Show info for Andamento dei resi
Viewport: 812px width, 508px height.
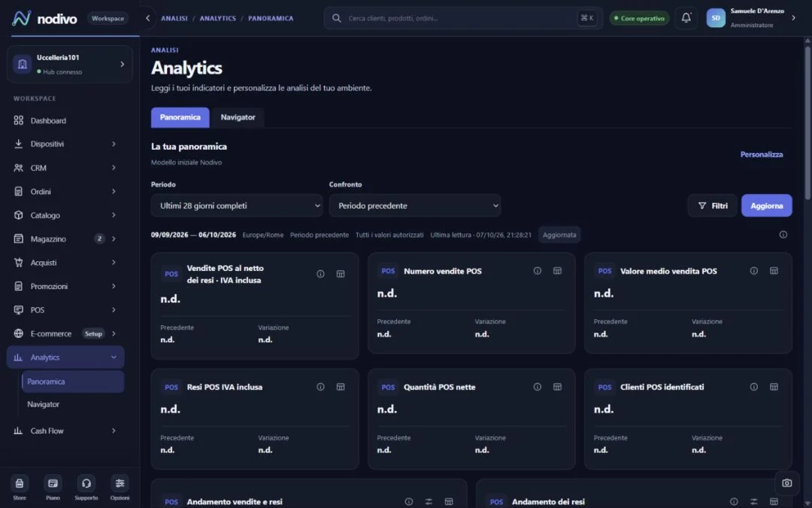tap(734, 502)
